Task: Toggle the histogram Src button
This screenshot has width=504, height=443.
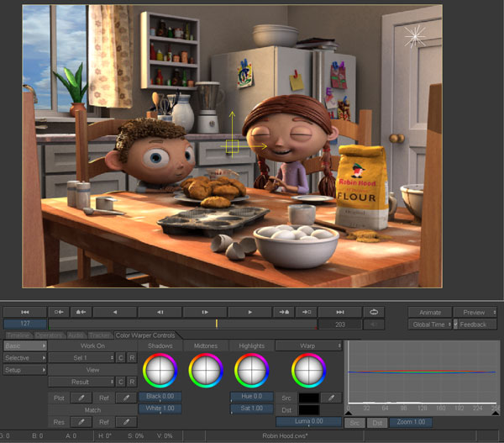Action: coord(354,423)
